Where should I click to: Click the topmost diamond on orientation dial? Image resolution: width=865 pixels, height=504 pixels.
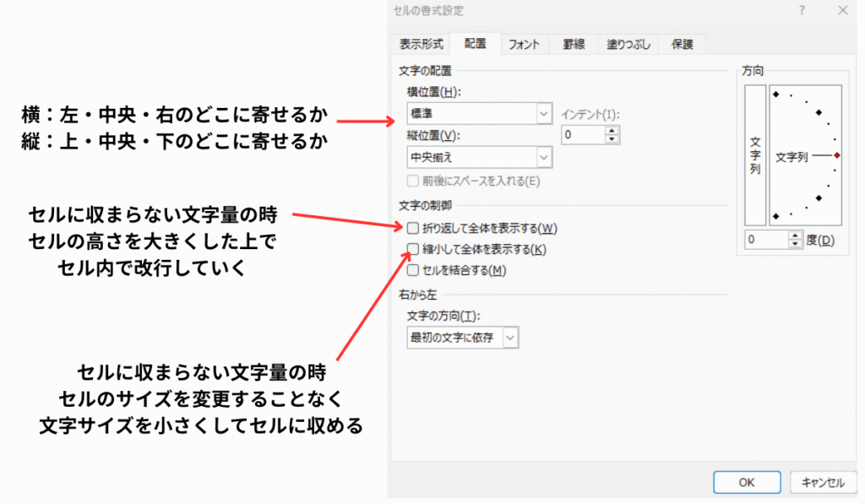coord(775,93)
